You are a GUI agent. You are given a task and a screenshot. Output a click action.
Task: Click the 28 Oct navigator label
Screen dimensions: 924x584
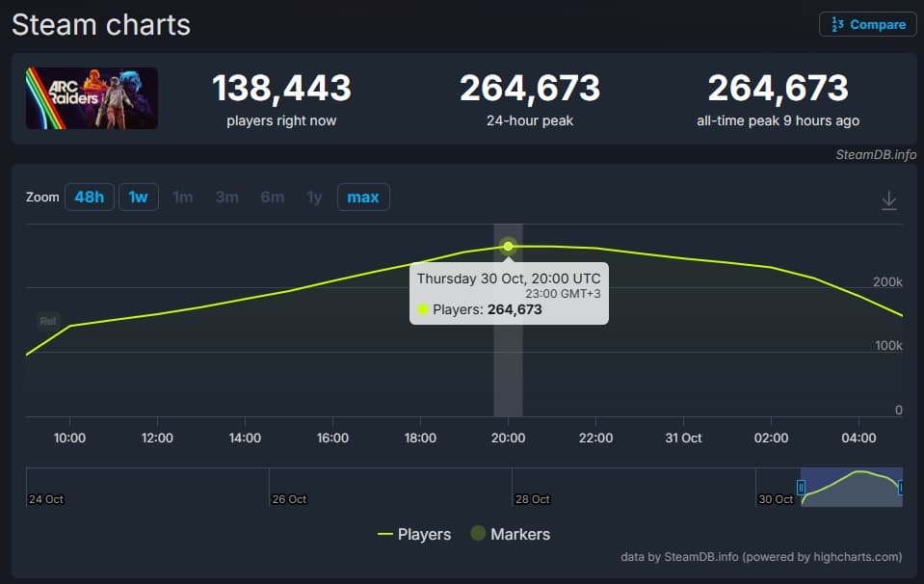point(533,499)
